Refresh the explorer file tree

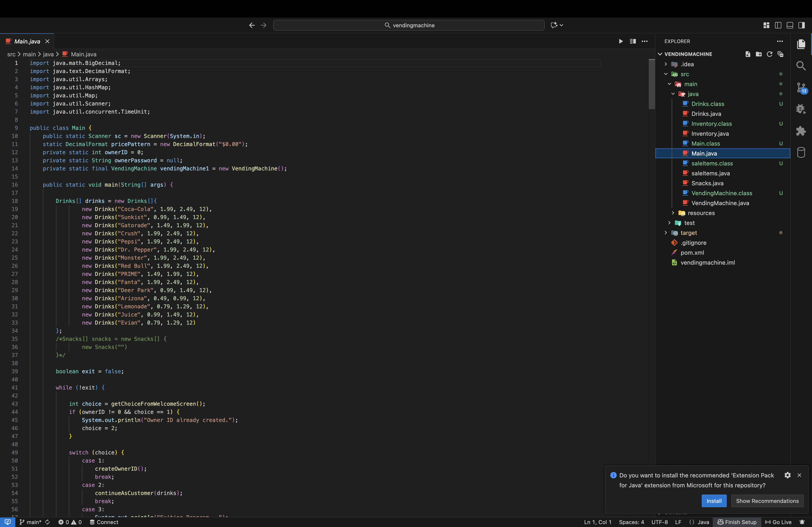[769, 54]
